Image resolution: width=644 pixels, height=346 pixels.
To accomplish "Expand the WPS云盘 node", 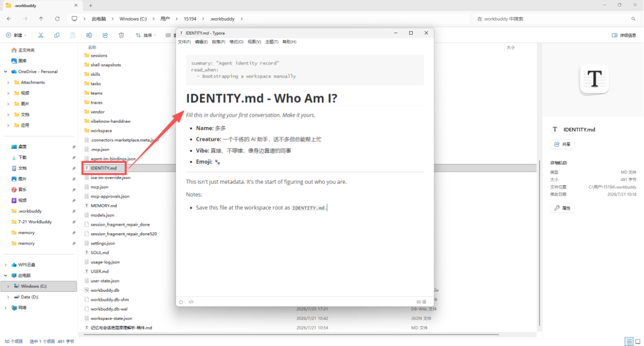I will [6, 265].
